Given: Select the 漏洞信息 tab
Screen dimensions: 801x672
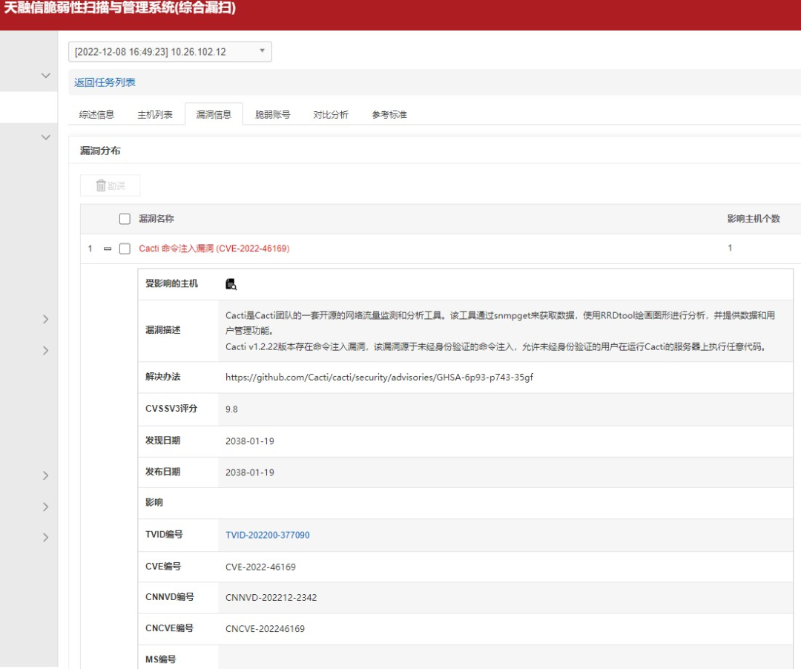Looking at the screenshot, I should point(214,114).
